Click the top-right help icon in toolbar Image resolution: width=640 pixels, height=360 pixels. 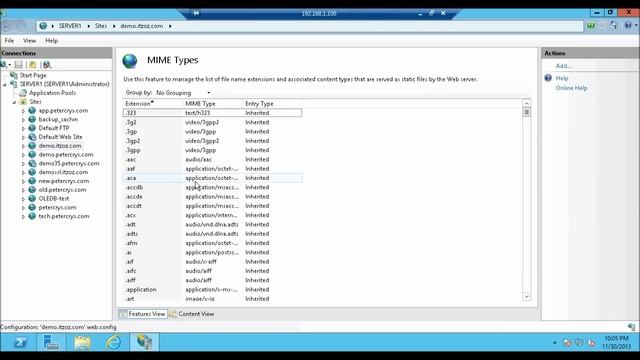coord(628,25)
